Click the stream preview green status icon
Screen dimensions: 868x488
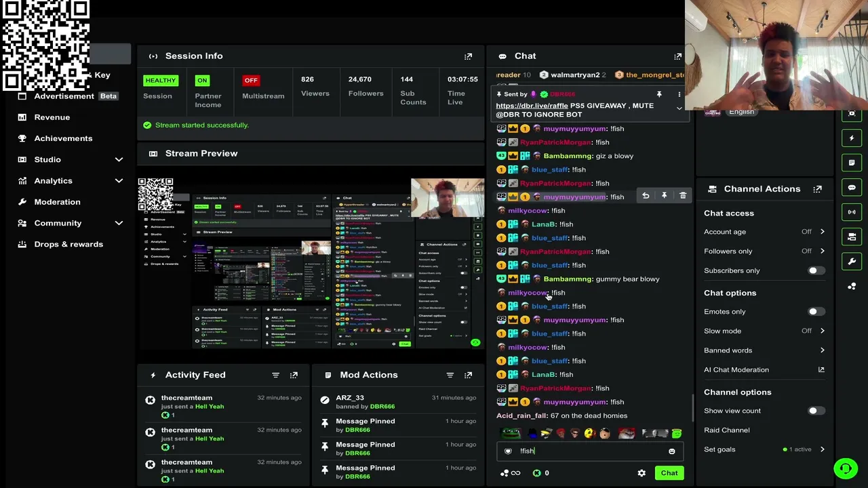point(475,343)
